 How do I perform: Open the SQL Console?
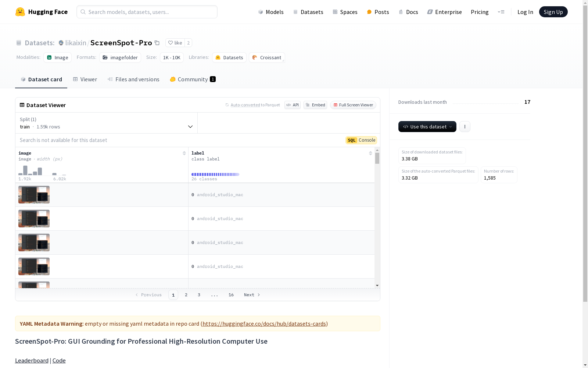(361, 140)
